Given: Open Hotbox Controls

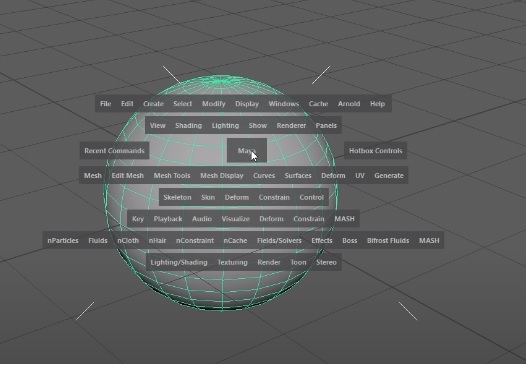Looking at the screenshot, I should click(375, 151).
